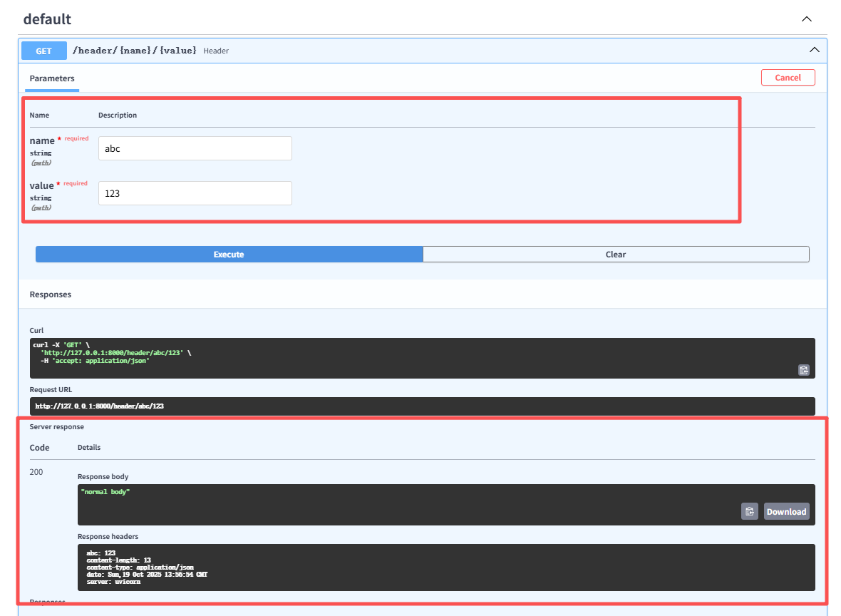
Task: Copy the curl command to clipboard
Action: coord(803,370)
